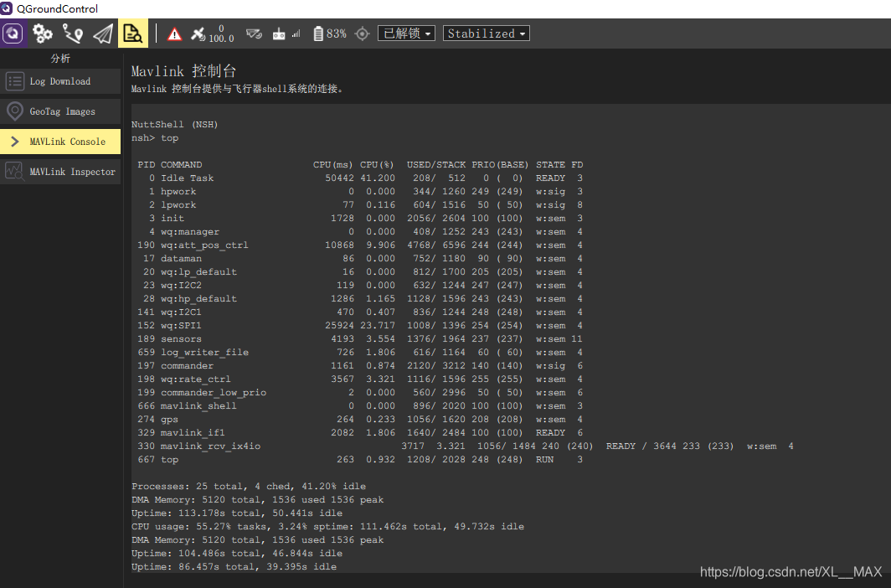Click the 'Mavlink 控制台' heading
891x588 pixels.
(183, 71)
